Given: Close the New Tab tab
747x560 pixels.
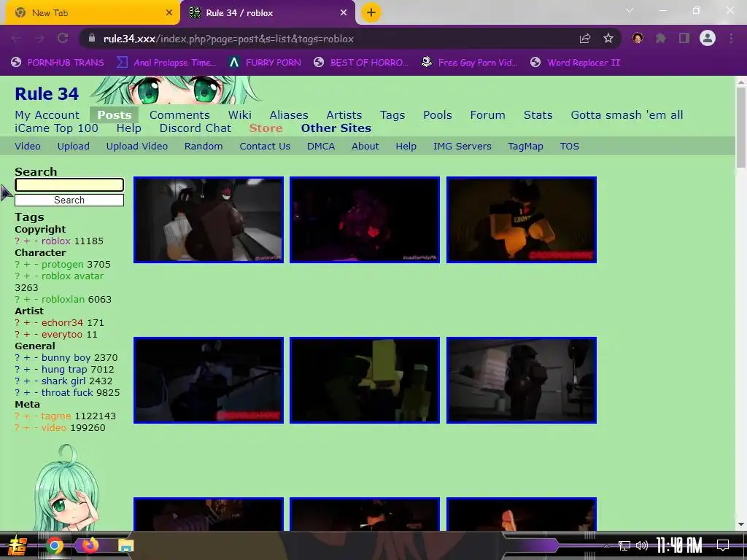Looking at the screenshot, I should [169, 13].
